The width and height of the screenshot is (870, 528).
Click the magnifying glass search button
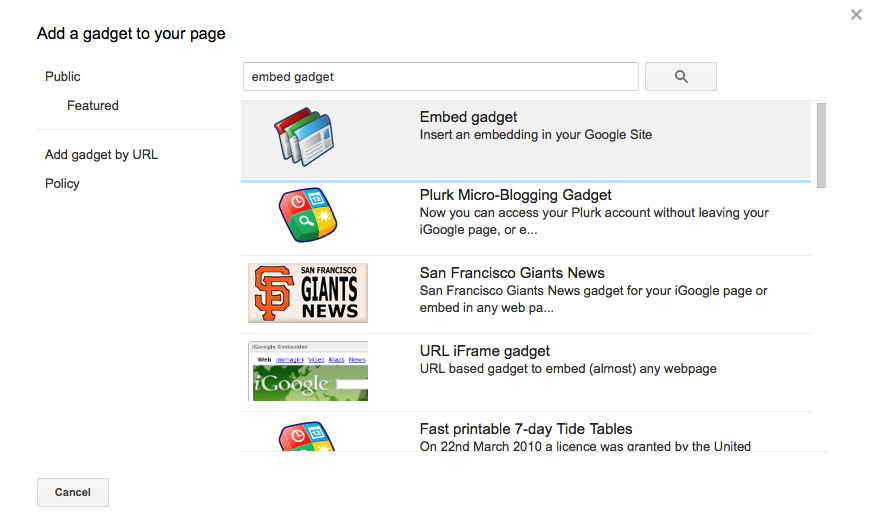[680, 77]
